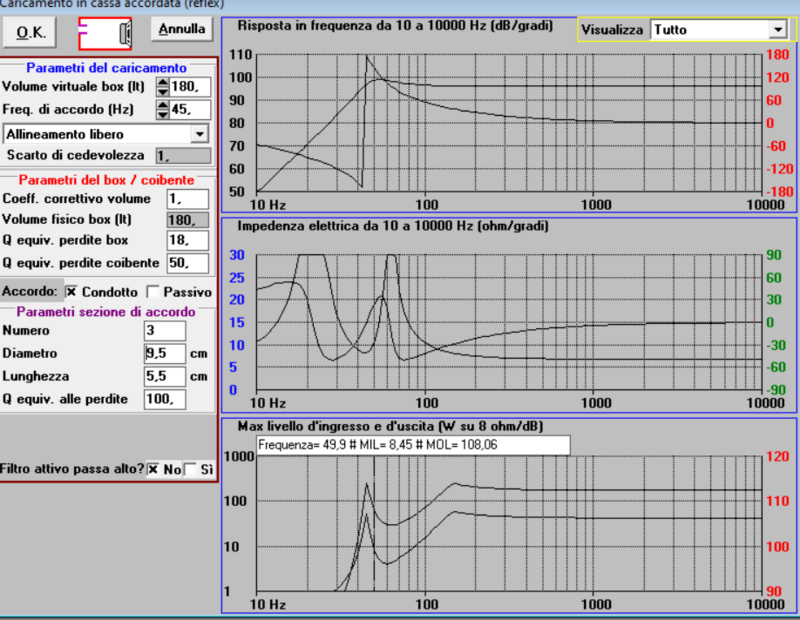Click the Coeff. correttivo volume field
The image size is (800, 620).
tap(187, 200)
